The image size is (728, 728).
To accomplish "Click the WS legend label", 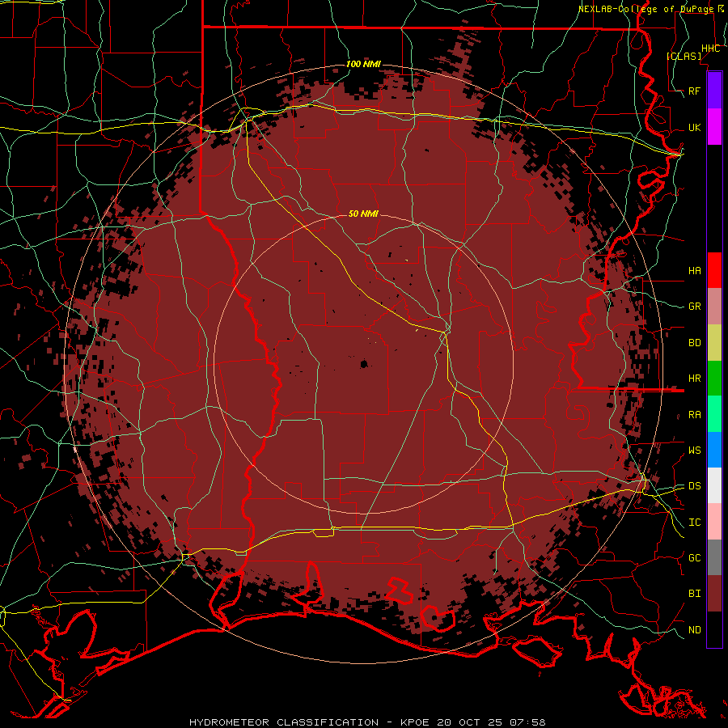I will (694, 451).
